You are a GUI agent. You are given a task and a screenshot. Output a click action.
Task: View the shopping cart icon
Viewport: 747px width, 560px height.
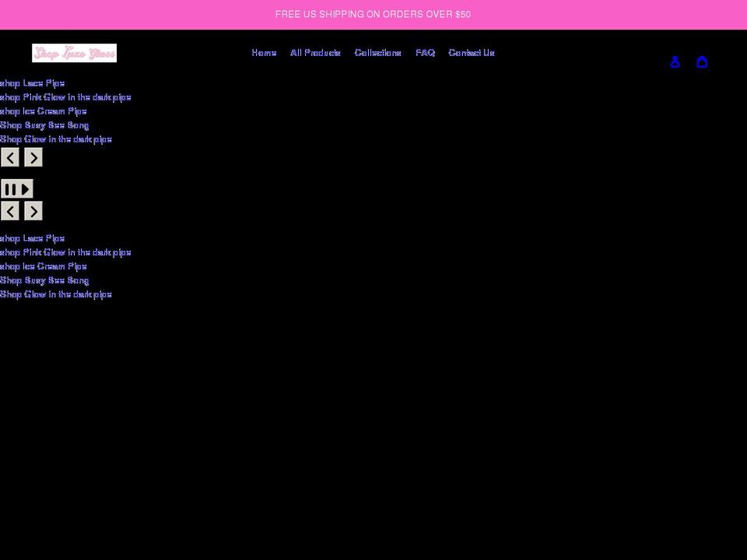pyautogui.click(x=703, y=61)
